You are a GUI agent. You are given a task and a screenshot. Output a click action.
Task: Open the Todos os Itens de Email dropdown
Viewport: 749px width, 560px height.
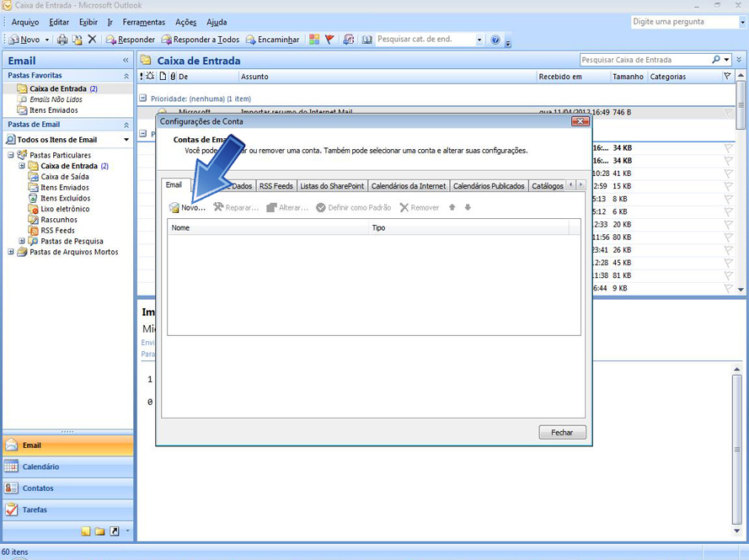[x=126, y=140]
